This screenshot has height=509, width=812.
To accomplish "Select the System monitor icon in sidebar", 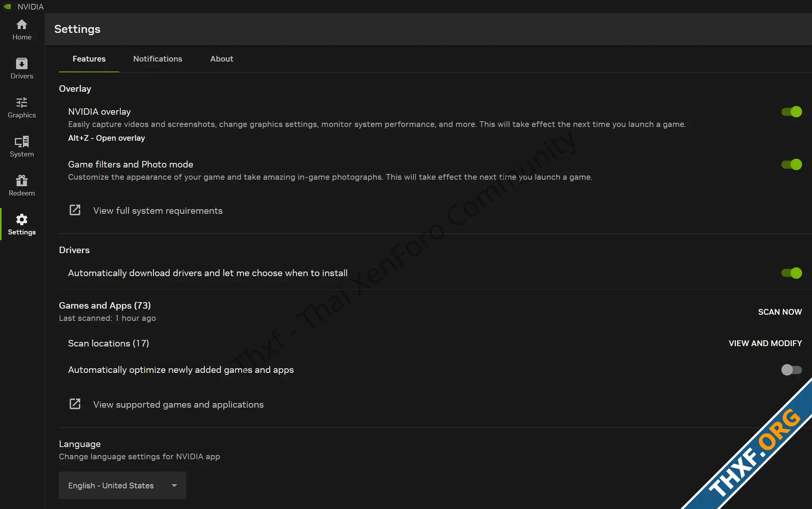I will [22, 141].
